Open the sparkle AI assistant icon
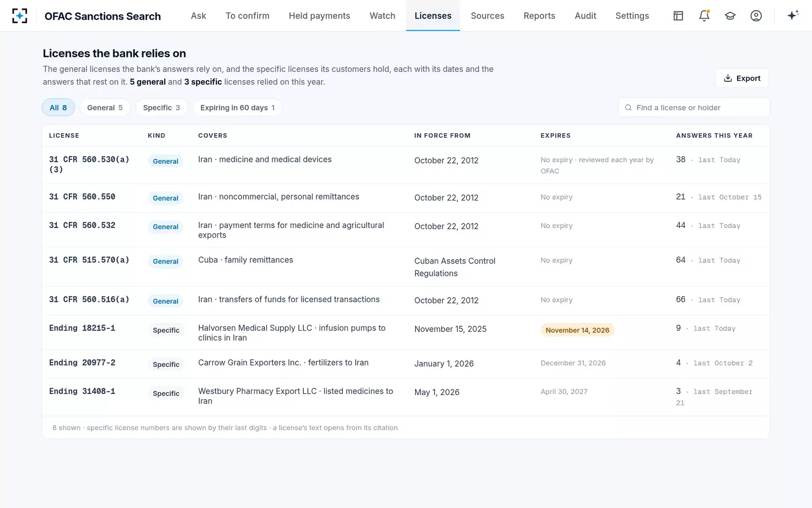 [x=793, y=16]
